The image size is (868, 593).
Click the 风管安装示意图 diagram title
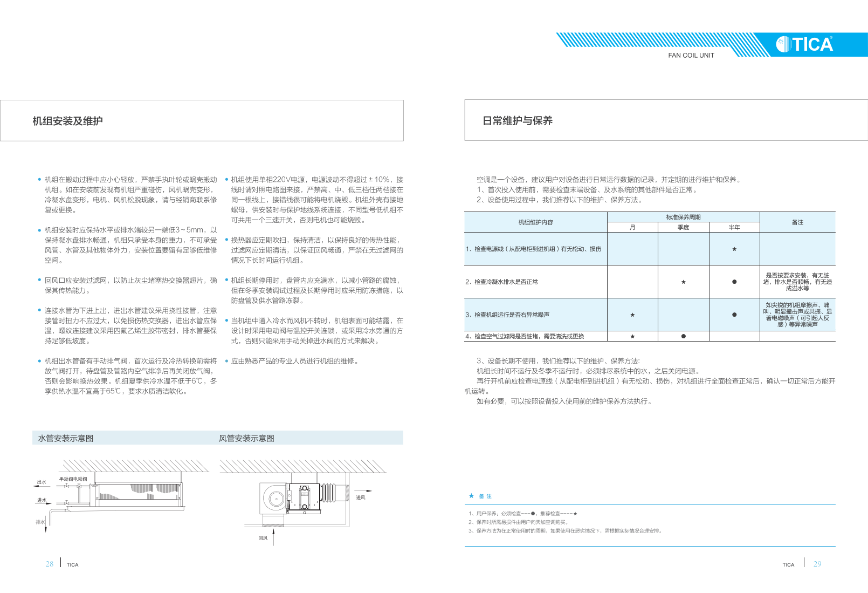point(246,438)
